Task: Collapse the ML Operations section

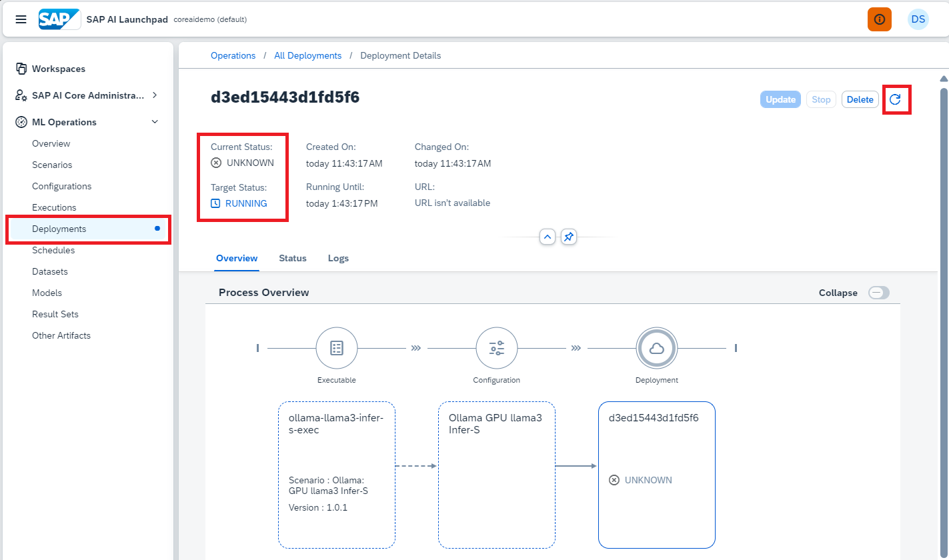Action: (x=155, y=122)
